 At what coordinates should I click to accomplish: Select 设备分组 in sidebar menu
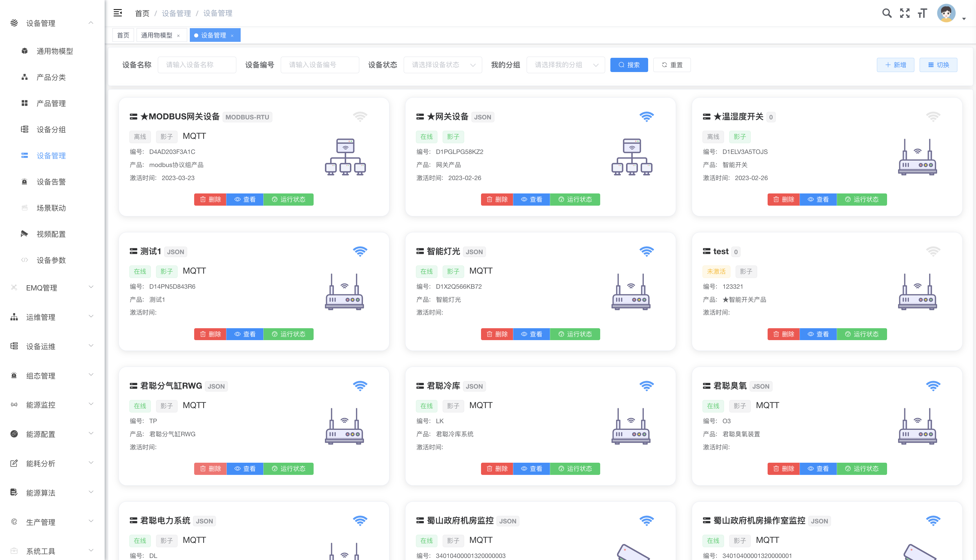[51, 130]
